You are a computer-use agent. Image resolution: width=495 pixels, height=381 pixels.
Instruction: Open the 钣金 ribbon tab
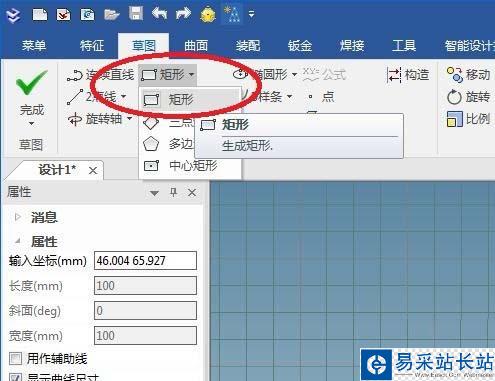pyautogui.click(x=300, y=46)
